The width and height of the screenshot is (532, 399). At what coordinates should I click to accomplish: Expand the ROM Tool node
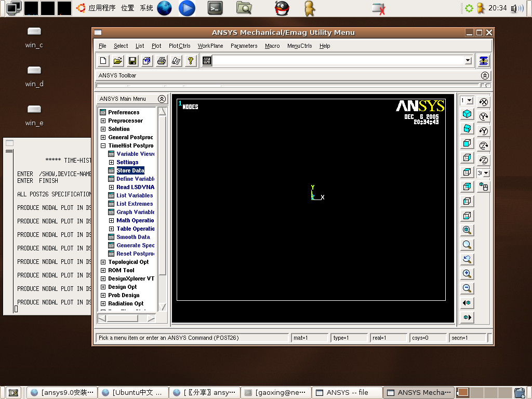103,270
